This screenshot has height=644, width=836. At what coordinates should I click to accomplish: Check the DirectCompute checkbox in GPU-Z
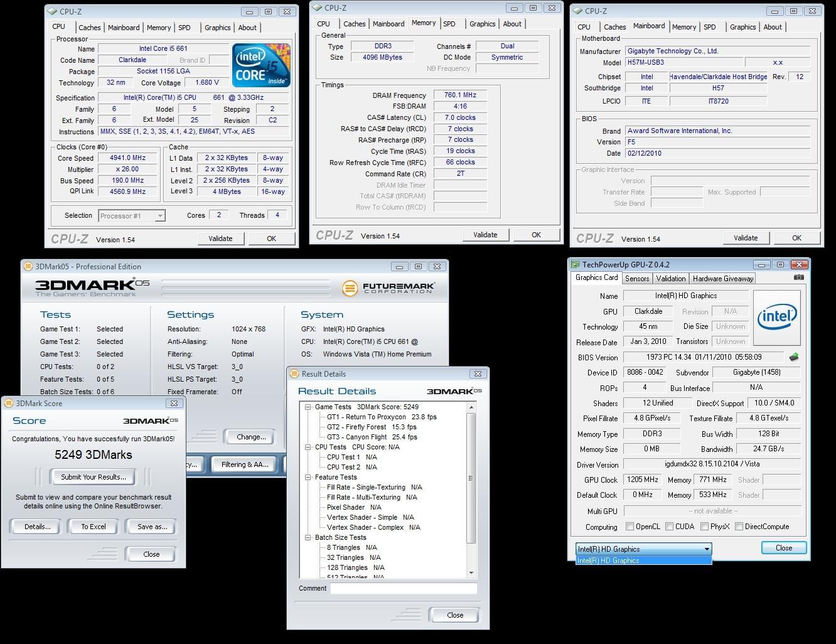(x=739, y=527)
